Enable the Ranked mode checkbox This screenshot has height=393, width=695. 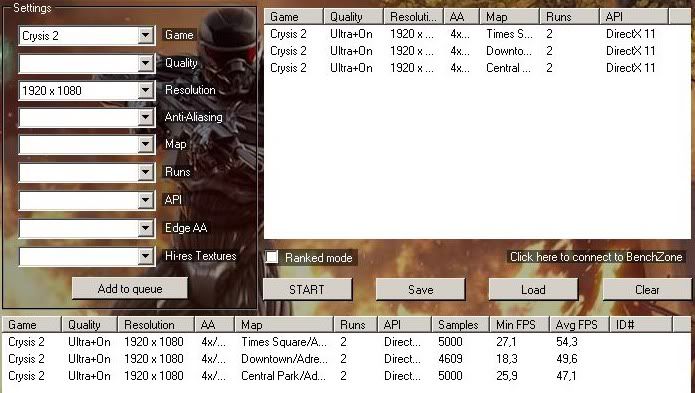(x=272, y=257)
